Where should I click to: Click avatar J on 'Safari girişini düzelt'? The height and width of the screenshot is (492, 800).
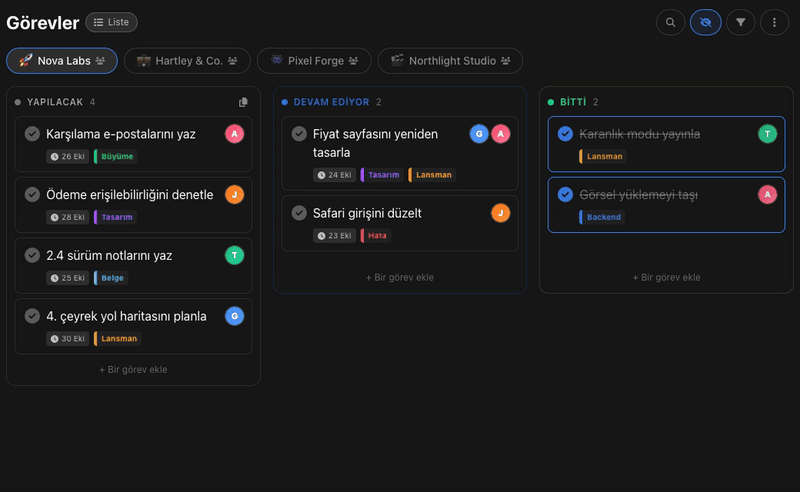click(501, 213)
